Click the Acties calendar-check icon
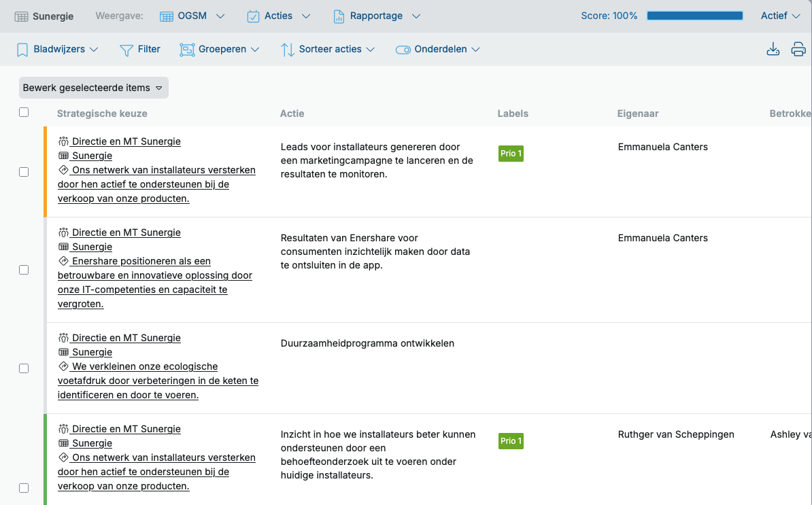The image size is (812, 505). 253,16
